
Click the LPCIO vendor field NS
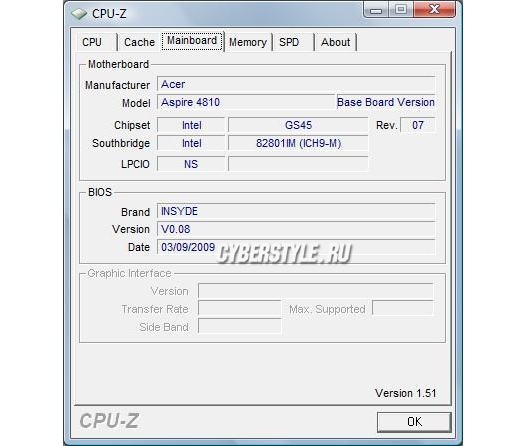(x=191, y=164)
